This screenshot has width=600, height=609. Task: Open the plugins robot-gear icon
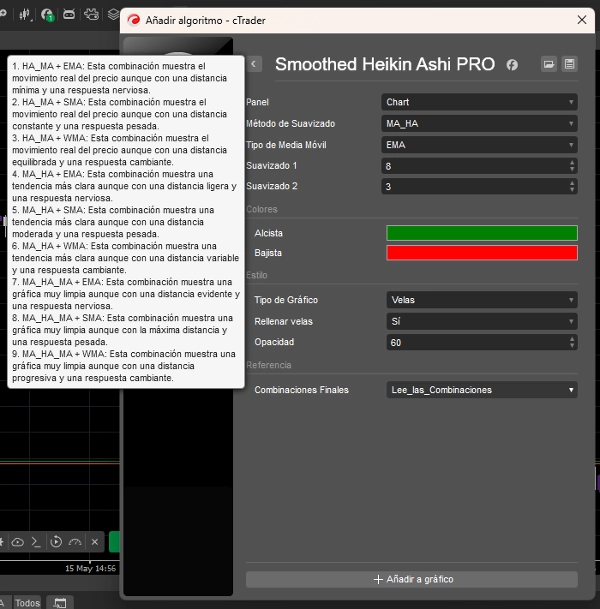(x=91, y=15)
